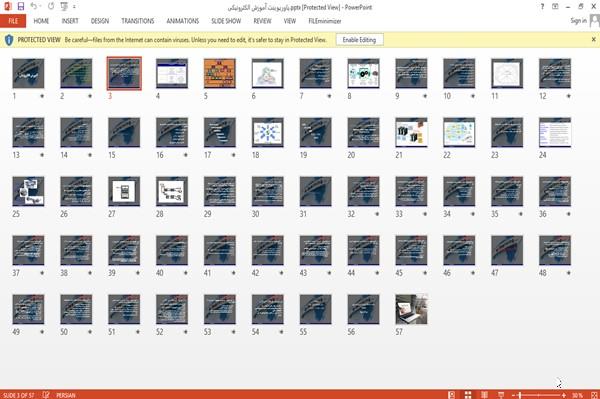Select slide 28 flowchart thumbnail

172,191
